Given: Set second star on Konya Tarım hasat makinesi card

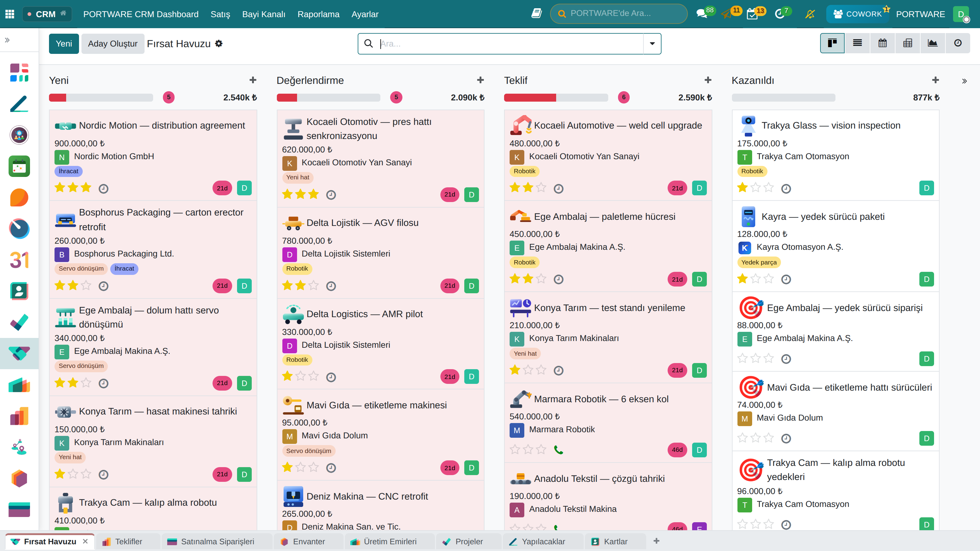Looking at the screenshot, I should pyautogui.click(x=73, y=474).
